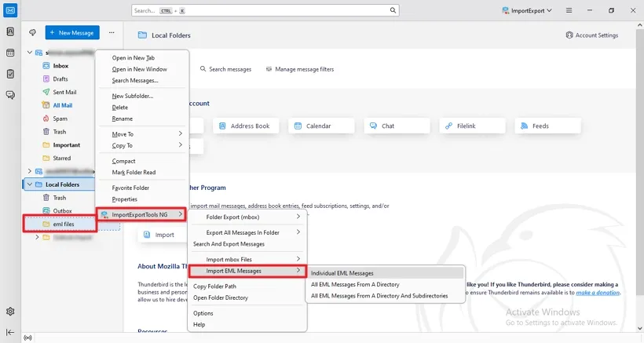This screenshot has height=343, width=644.
Task: Collapse the first account tree chevron
Action: pos(30,53)
